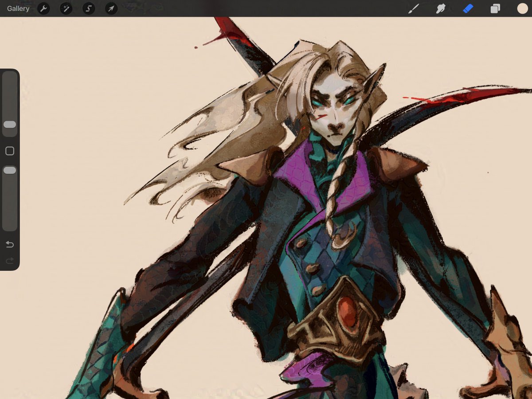Viewport: 532px width, 399px height.
Task: Open the active color swatch picker
Action: point(523,8)
